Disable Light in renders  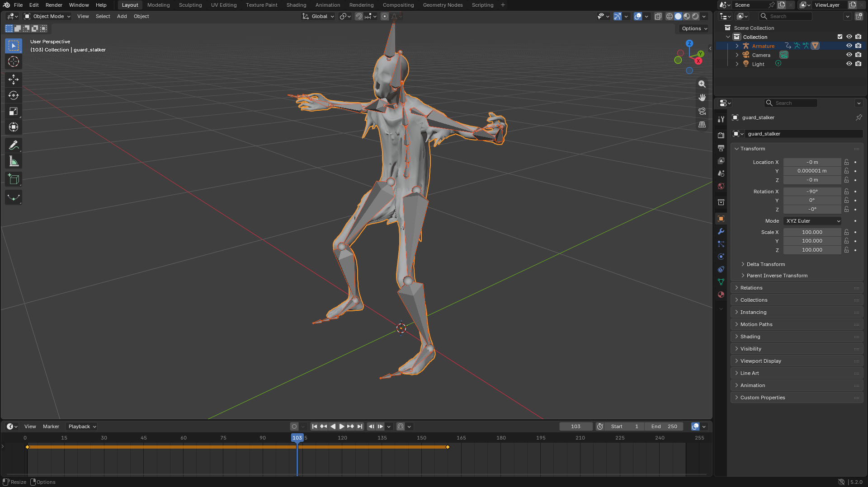click(858, 64)
